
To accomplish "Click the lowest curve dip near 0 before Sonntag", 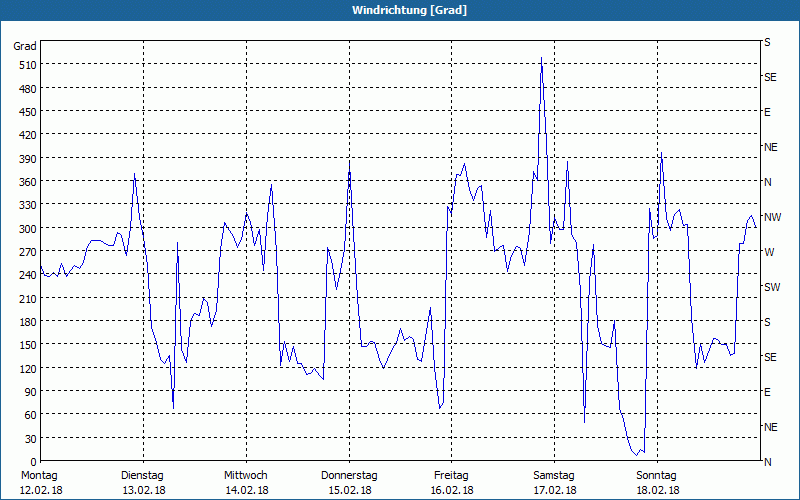I will click(x=637, y=455).
